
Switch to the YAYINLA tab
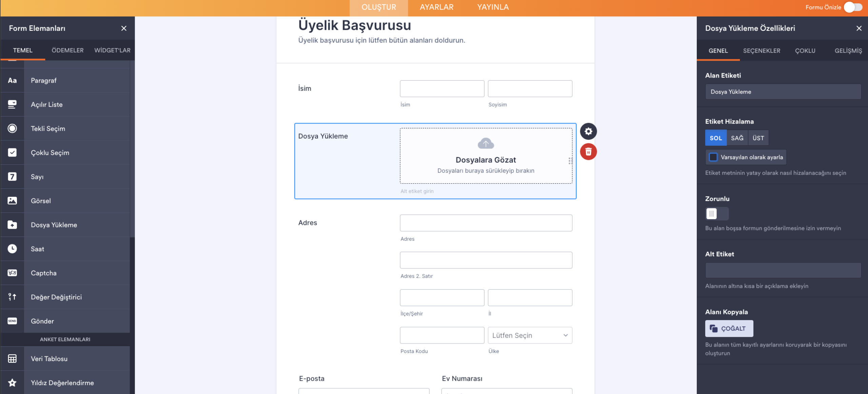[x=493, y=7]
